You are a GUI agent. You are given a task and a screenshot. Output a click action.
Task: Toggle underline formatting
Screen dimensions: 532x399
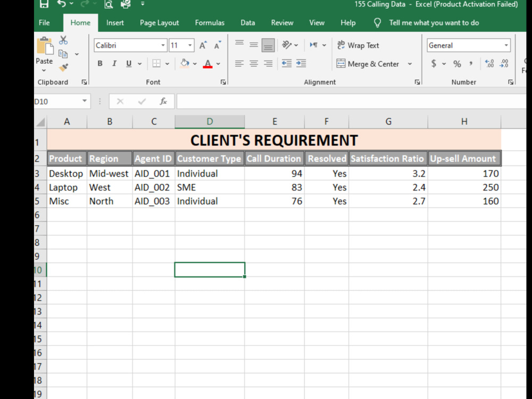tap(129, 63)
